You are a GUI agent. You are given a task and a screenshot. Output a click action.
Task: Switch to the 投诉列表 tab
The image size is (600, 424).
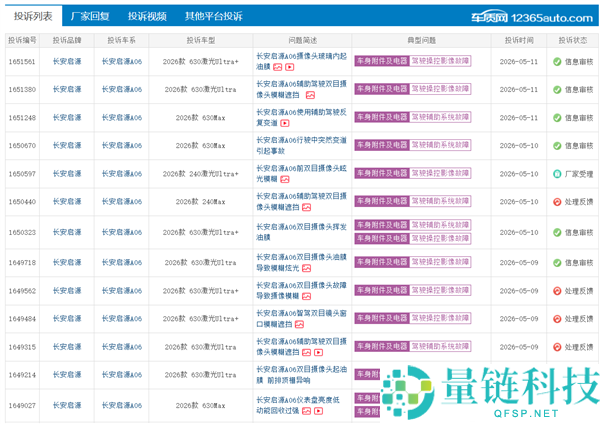coord(33,16)
